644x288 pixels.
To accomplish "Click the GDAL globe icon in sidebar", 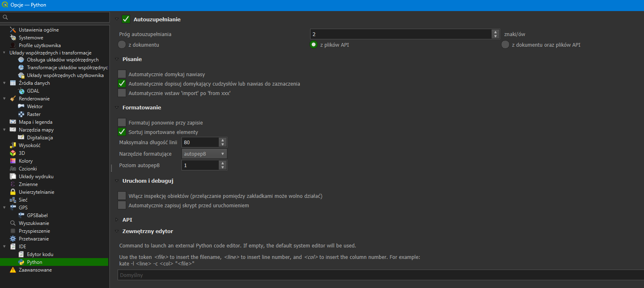I will click(x=21, y=91).
